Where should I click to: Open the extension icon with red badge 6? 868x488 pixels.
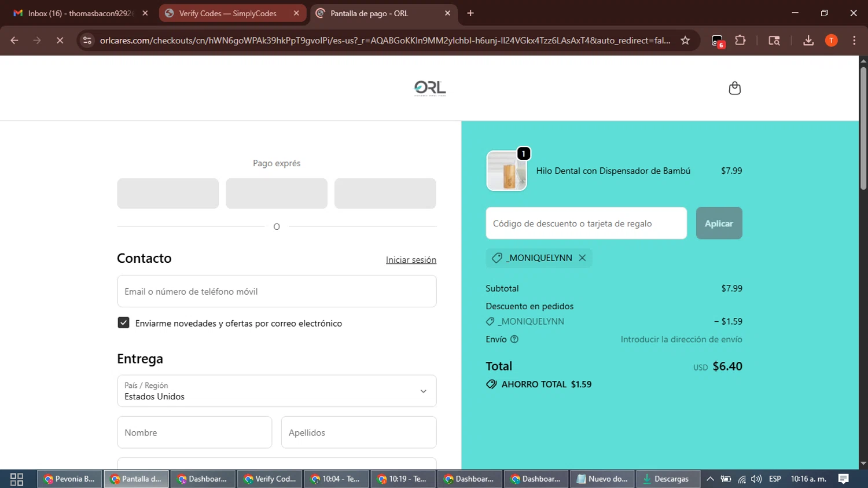(718, 41)
